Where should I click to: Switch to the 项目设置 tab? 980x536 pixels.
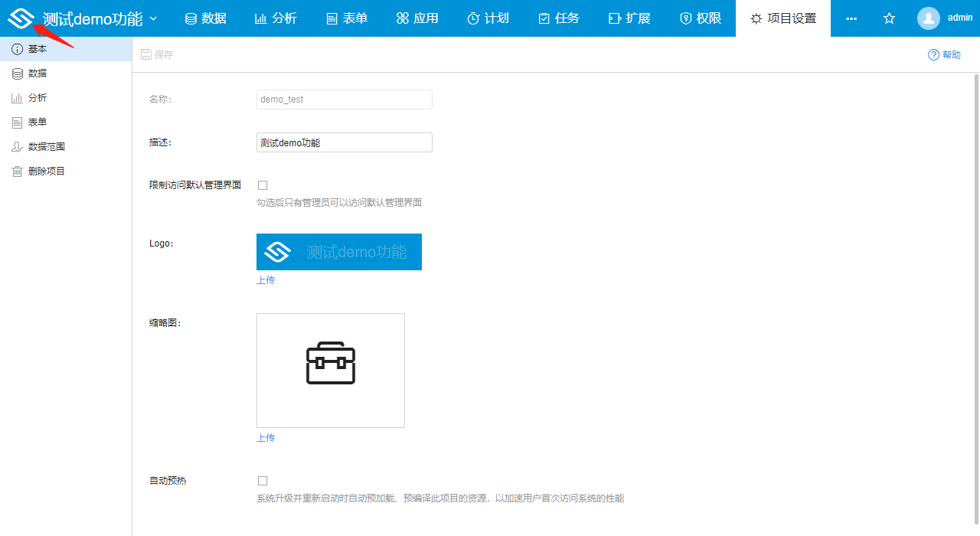click(782, 18)
